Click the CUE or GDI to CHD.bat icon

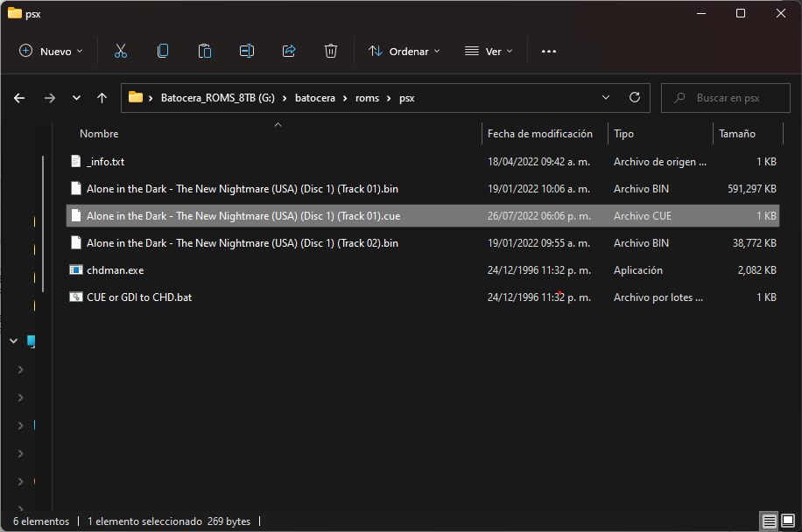[75, 297]
